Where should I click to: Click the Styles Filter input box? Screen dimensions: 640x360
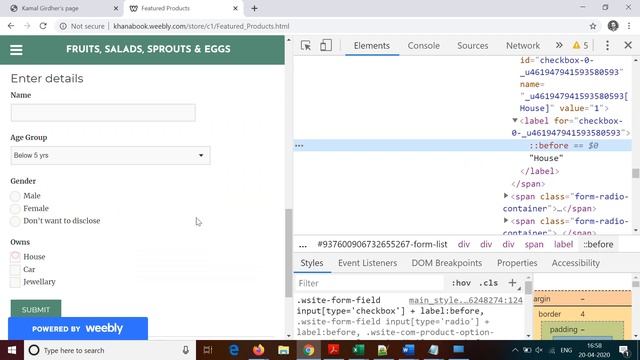tap(369, 283)
